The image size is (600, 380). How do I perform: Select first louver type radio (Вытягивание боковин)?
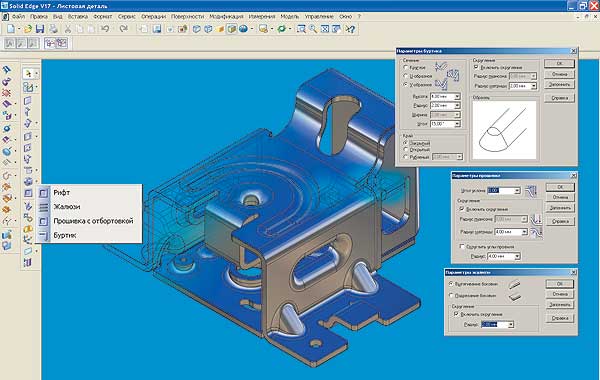coord(451,284)
